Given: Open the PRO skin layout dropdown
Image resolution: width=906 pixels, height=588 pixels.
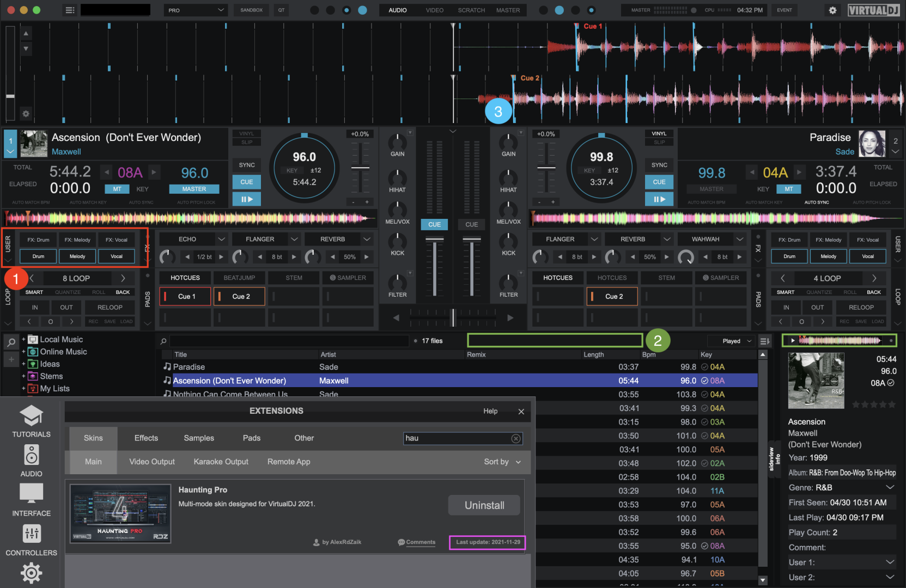Looking at the screenshot, I should [196, 10].
